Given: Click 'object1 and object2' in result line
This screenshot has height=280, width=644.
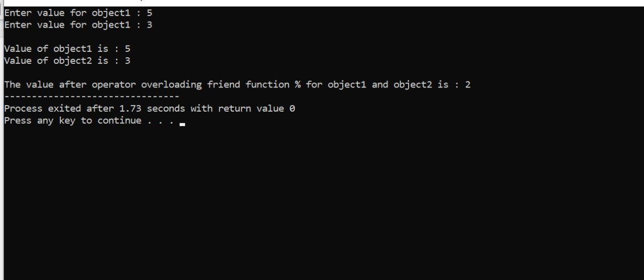Looking at the screenshot, I should pos(380,84).
